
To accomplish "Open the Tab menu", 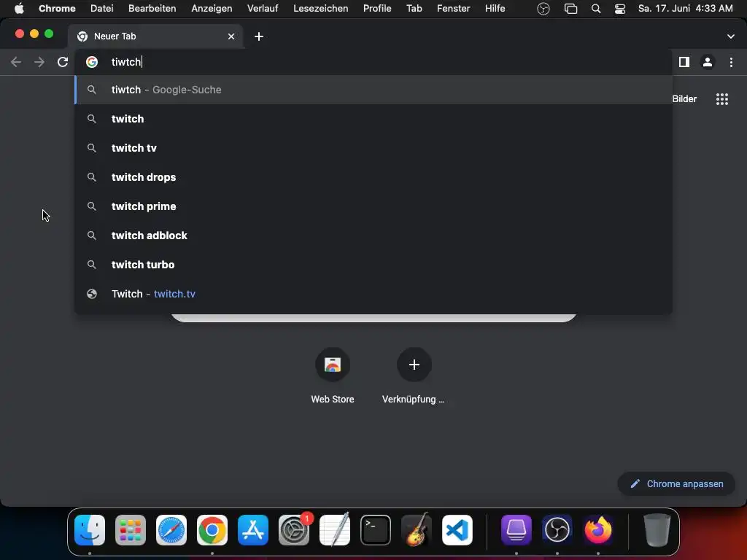I will coord(414,9).
